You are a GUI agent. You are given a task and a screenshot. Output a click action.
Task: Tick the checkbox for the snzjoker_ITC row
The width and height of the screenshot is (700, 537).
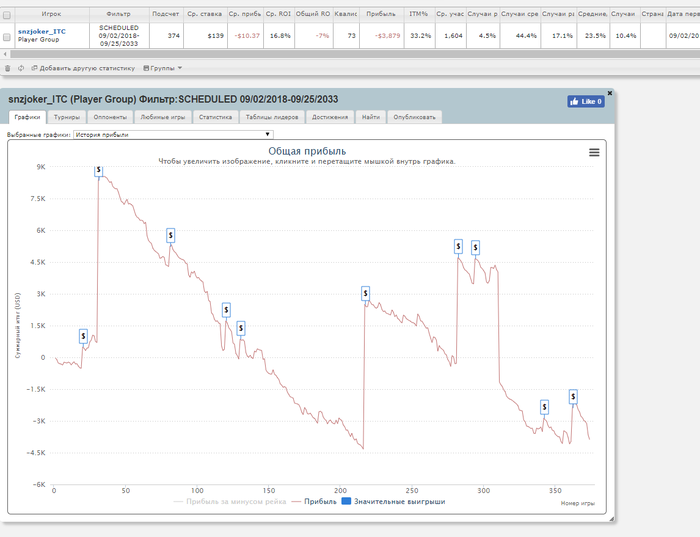pos(7,37)
